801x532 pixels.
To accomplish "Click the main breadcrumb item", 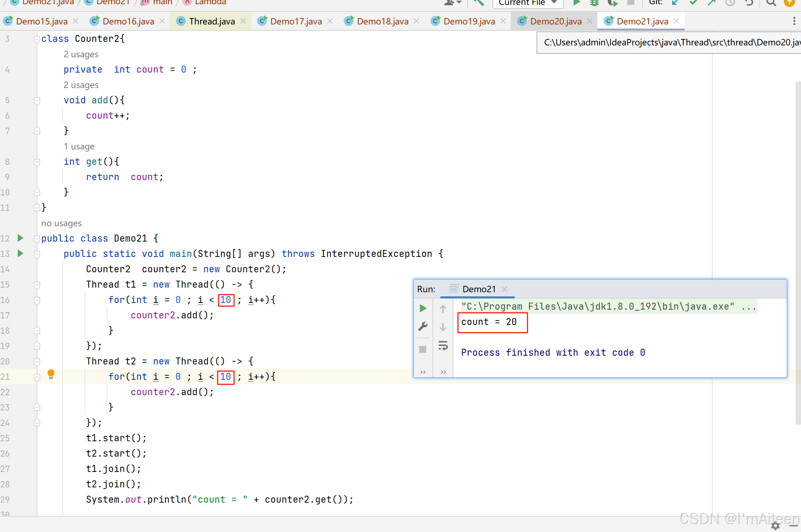I will pyautogui.click(x=157, y=3).
